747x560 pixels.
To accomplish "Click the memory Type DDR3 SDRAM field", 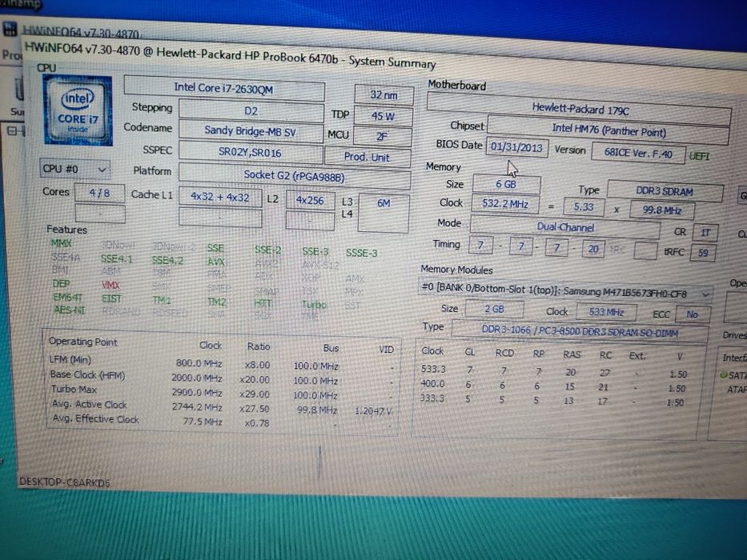I will click(665, 191).
